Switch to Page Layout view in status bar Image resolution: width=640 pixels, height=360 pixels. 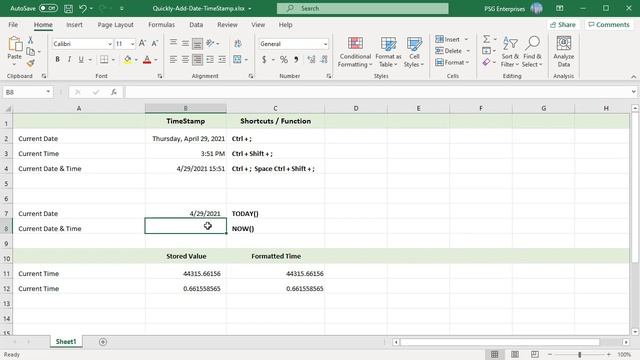515,354
